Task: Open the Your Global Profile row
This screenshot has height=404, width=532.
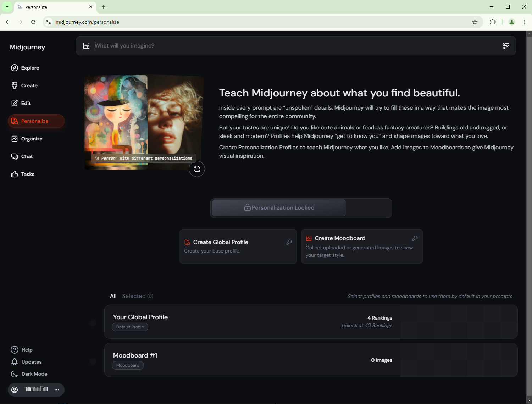Action: coord(311,322)
